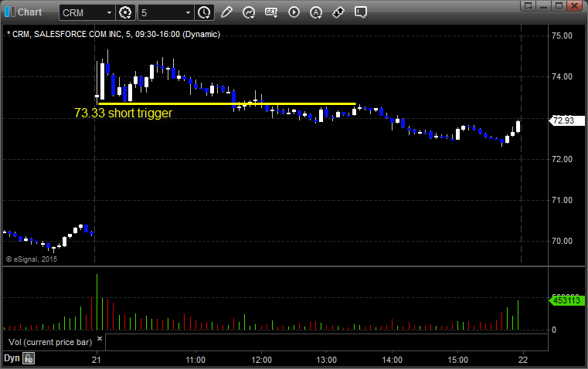Open the symbol settings gear menu
The image size is (588, 369).
[125, 12]
